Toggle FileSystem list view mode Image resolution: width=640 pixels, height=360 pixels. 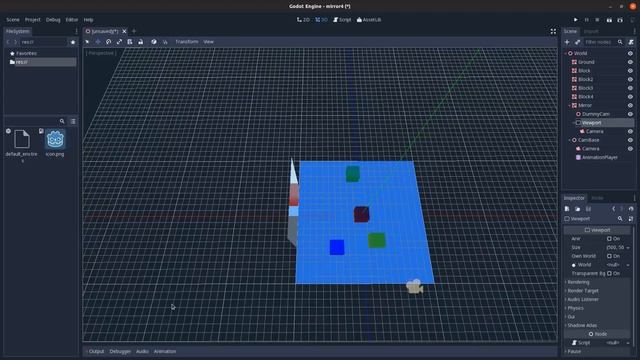(73, 121)
